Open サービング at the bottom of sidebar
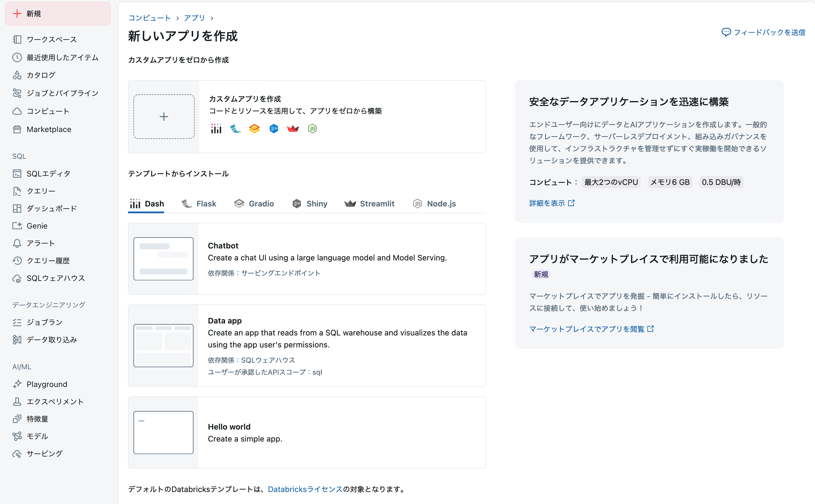 [x=44, y=453]
